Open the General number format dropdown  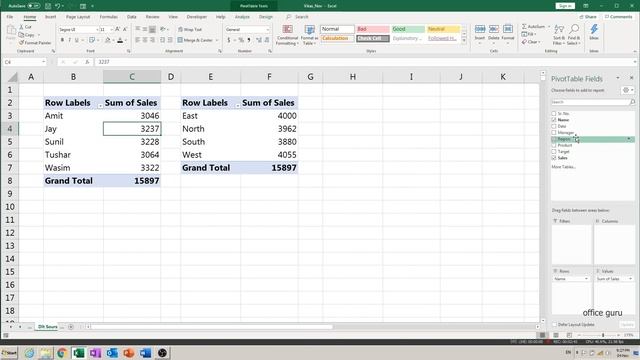(268, 29)
